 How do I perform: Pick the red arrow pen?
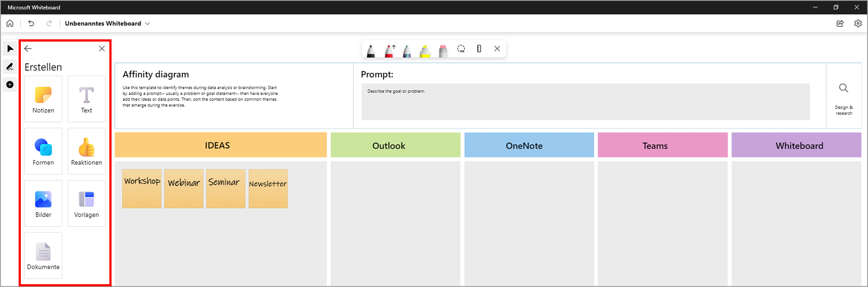click(x=389, y=50)
